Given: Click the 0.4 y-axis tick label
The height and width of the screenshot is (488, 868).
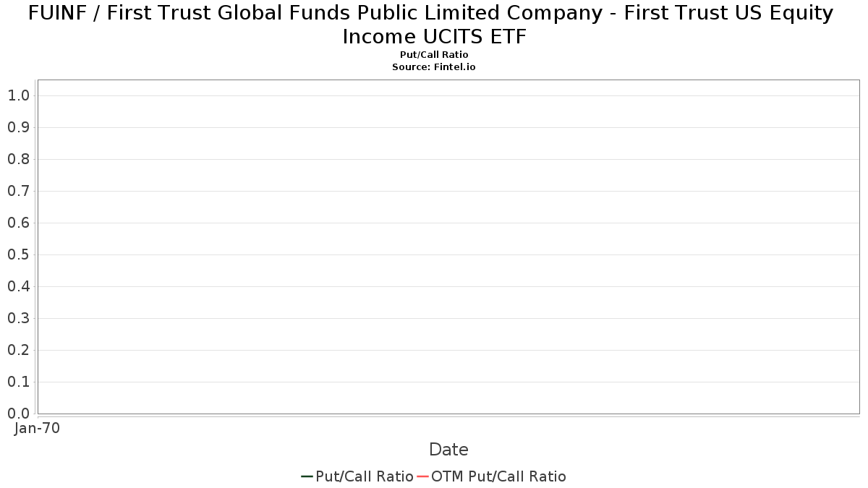Looking at the screenshot, I should pos(18,286).
